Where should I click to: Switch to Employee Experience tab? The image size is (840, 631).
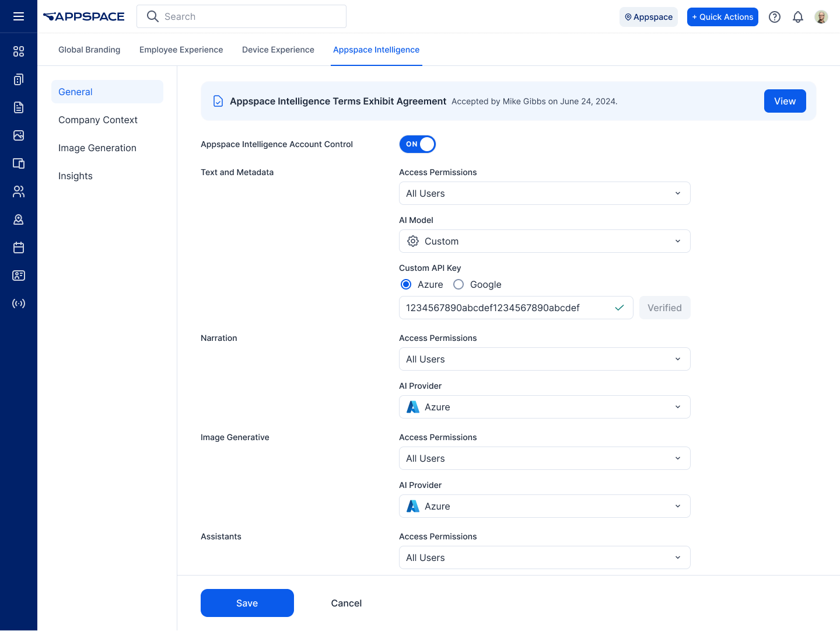(181, 50)
